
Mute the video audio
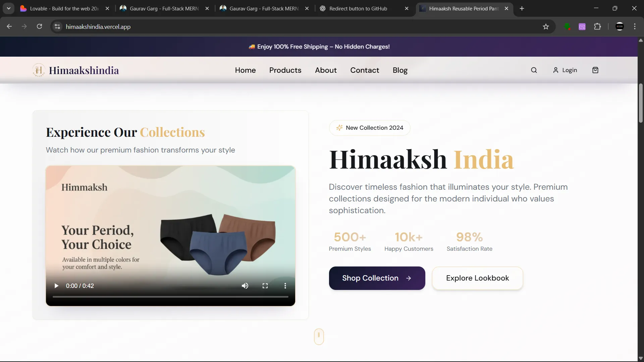(245, 286)
